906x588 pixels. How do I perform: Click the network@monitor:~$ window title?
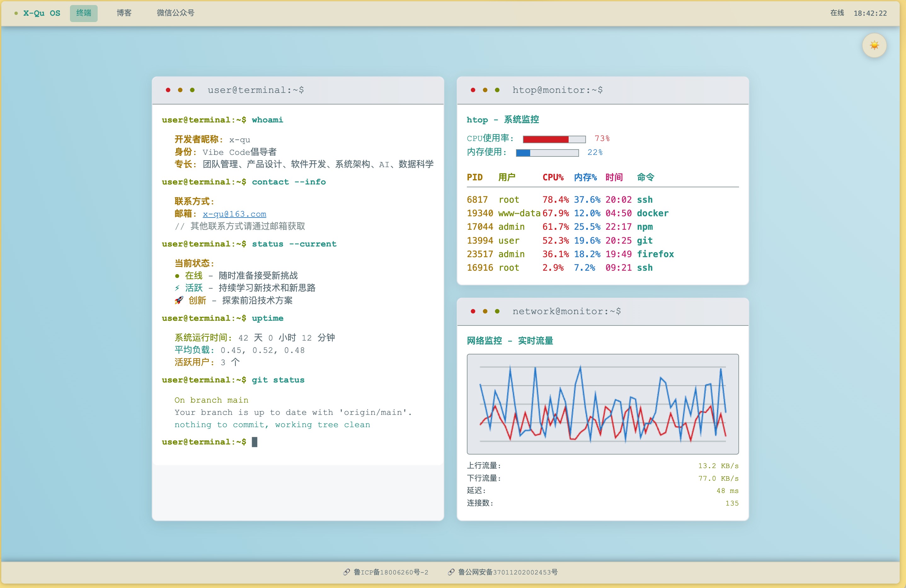566,311
